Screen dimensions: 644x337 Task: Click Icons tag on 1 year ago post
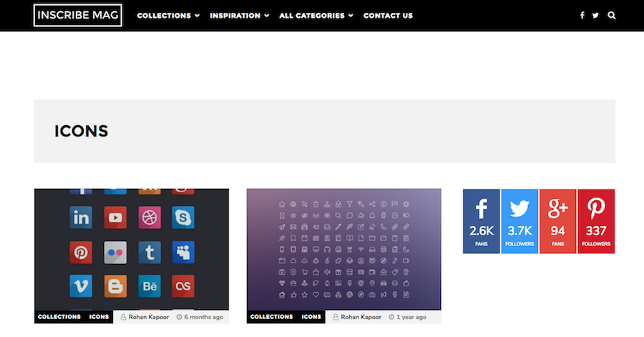pos(311,317)
